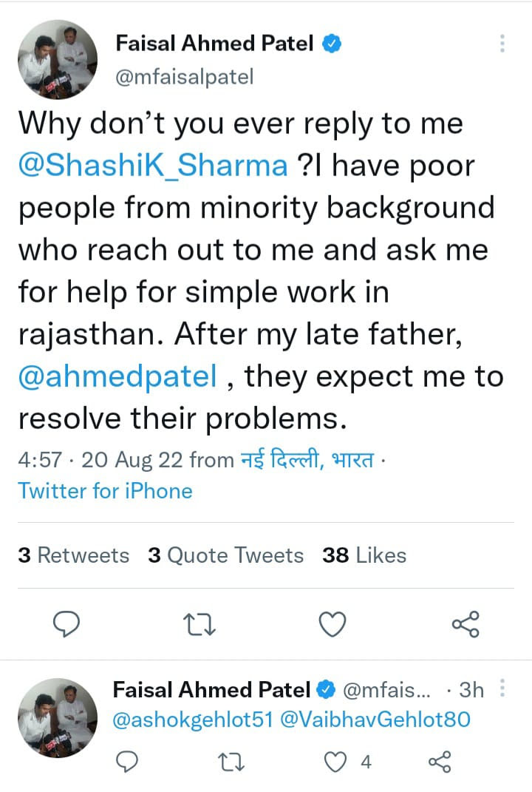Screen dimensions: 532x792
Task: Tap the verified badge beside the top author name
Action: (332, 44)
